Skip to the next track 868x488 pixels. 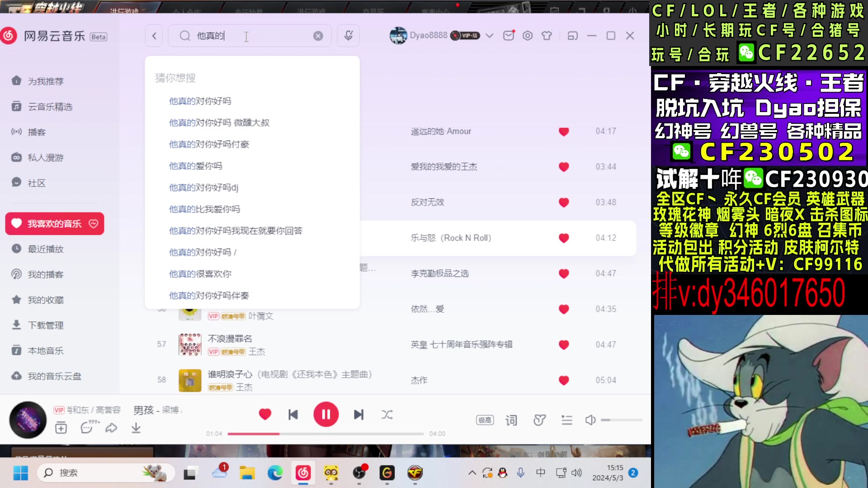click(x=359, y=414)
